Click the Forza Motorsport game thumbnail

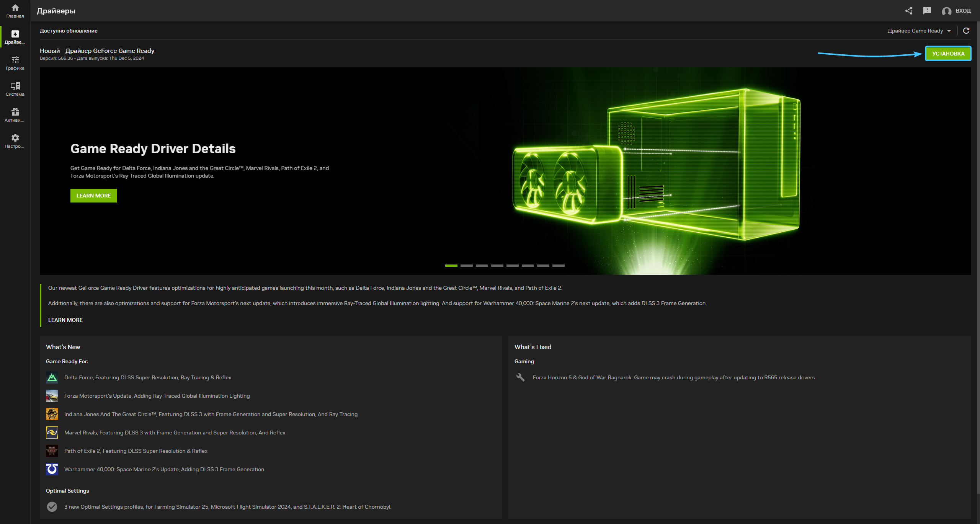click(52, 396)
